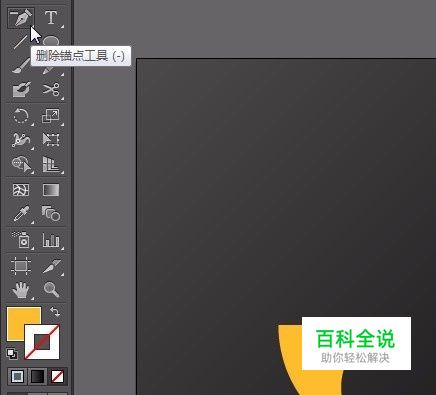Select the Line Segment tool

click(21, 42)
